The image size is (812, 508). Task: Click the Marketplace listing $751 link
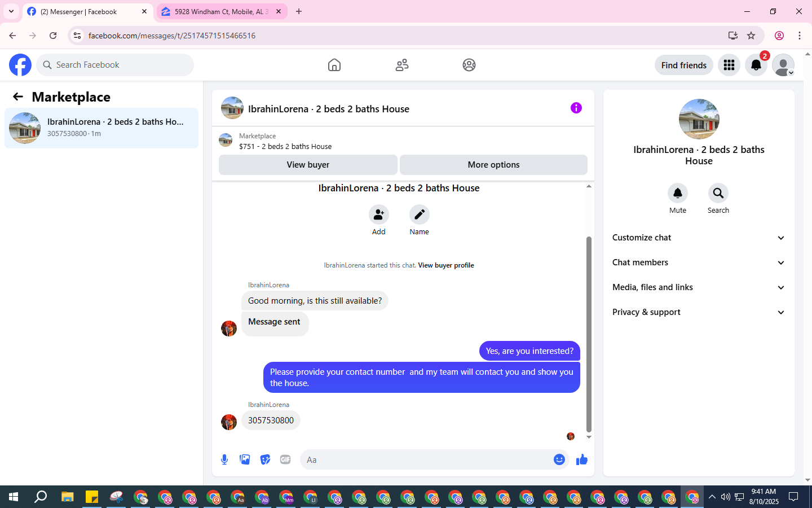285,146
